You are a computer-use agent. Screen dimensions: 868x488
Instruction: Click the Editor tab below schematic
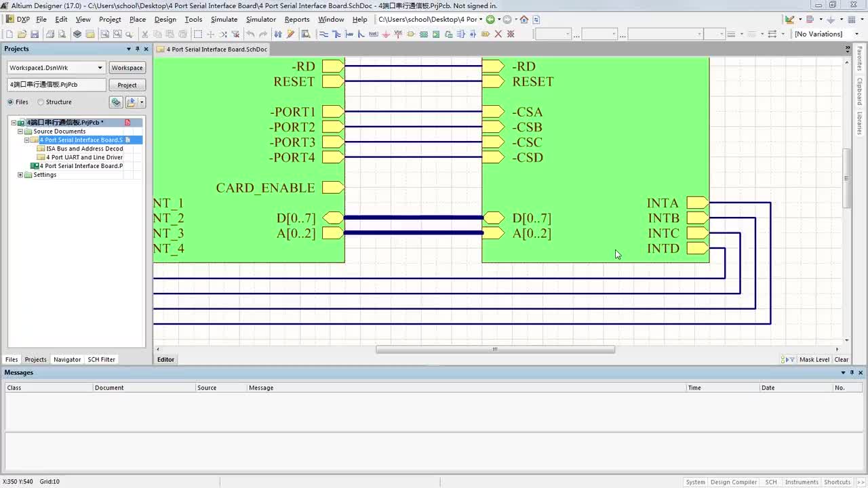(166, 360)
